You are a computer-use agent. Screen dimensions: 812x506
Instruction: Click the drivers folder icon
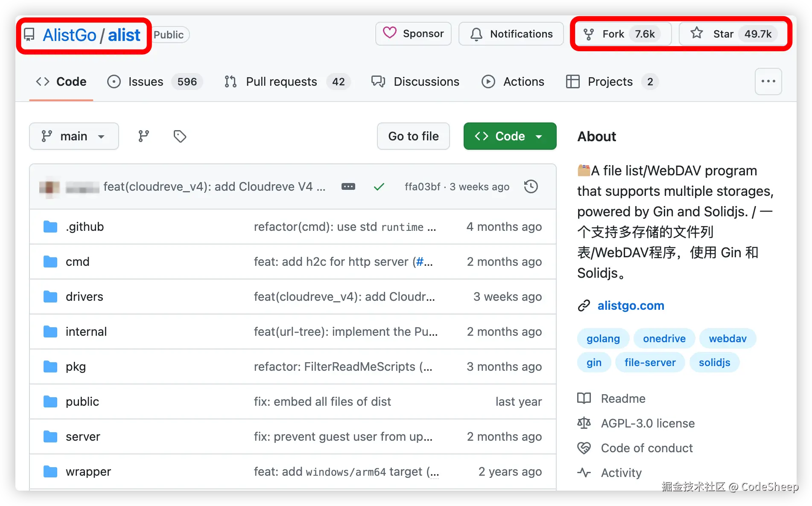click(x=50, y=297)
